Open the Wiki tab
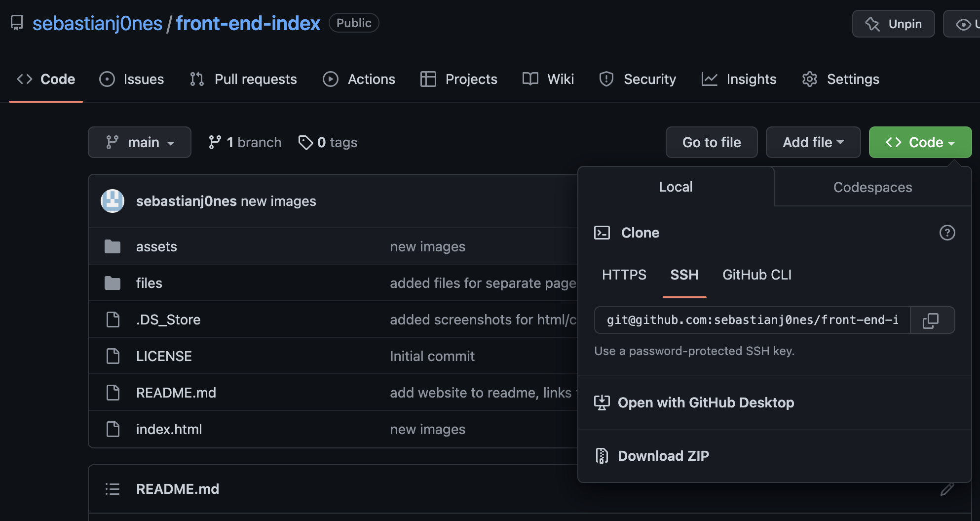Viewport: 980px width, 521px height. (548, 79)
